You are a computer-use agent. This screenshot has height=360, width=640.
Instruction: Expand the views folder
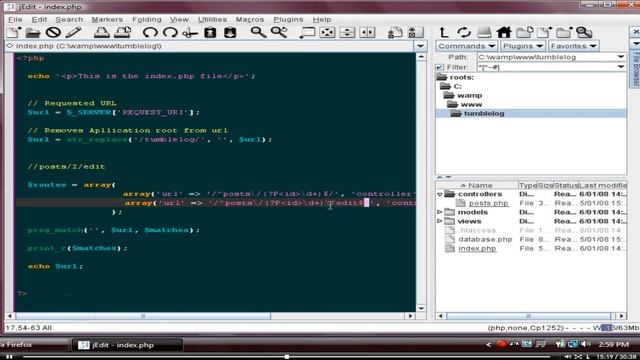tap(440, 221)
